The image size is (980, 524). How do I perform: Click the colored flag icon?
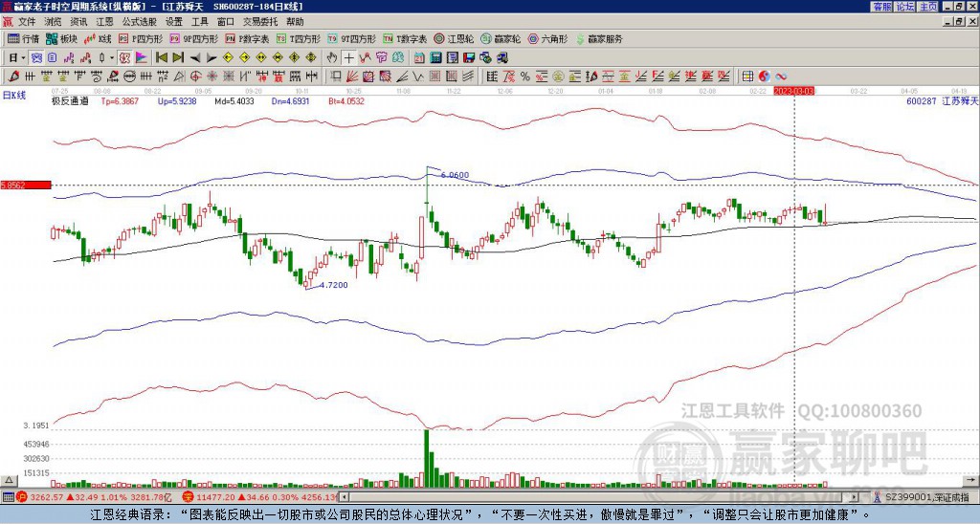[x=142, y=57]
